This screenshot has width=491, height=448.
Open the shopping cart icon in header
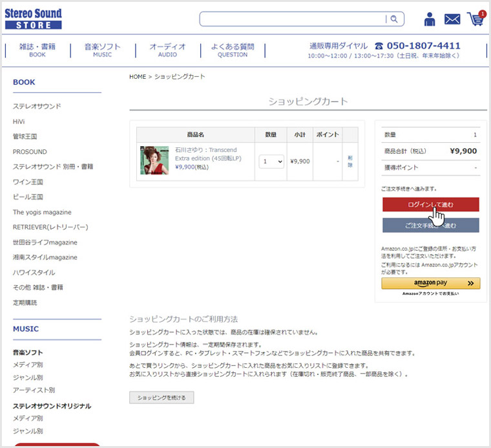475,19
